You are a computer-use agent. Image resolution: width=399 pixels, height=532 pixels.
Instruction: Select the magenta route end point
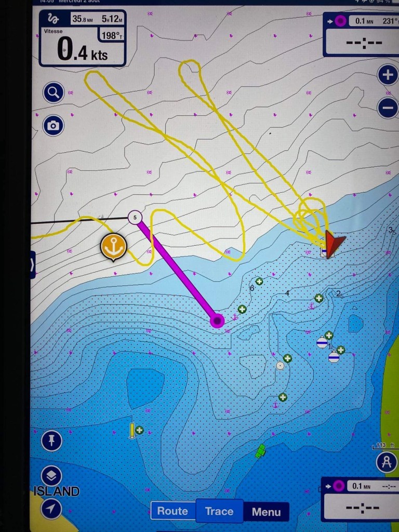(217, 321)
